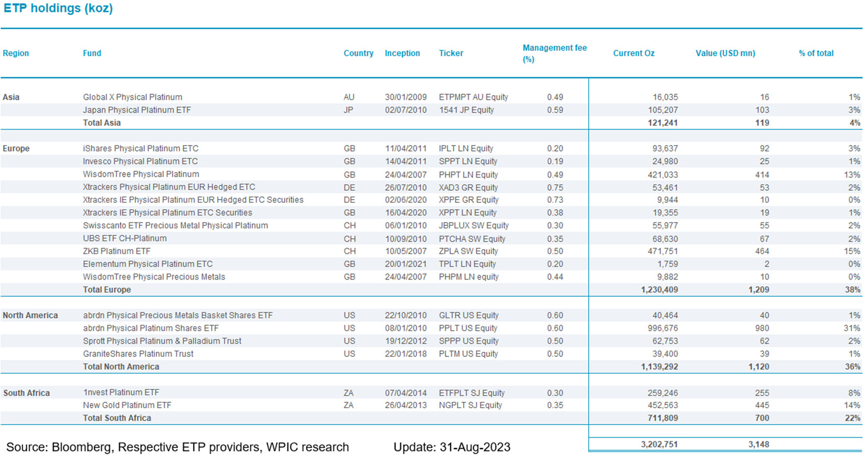The image size is (868, 456).
Task: Select the 'Region' column header
Action: tap(16, 53)
